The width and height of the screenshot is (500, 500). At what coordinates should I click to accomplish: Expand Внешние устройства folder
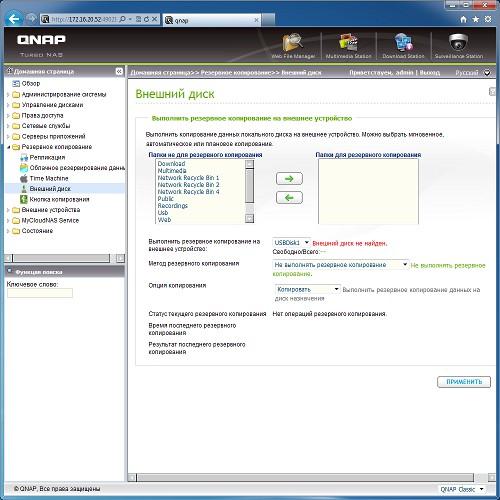point(8,210)
